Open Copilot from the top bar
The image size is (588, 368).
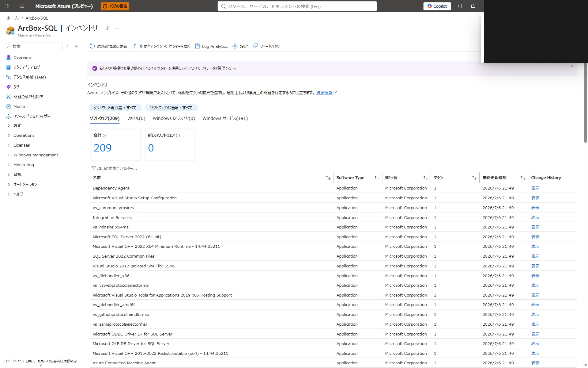point(437,6)
